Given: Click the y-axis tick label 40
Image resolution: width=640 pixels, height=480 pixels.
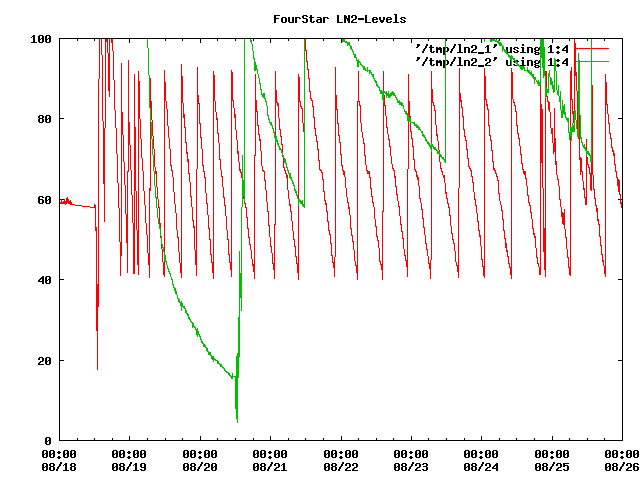Looking at the screenshot, I should 44,280.
